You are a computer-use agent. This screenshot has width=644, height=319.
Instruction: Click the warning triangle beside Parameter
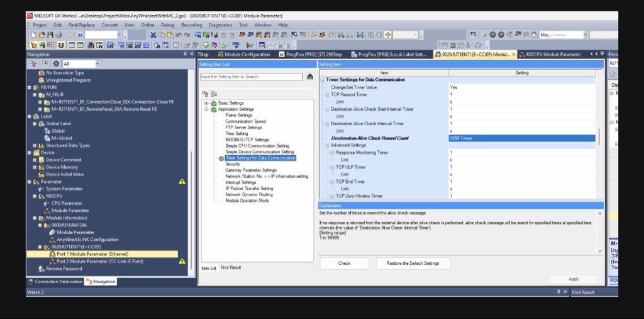(x=182, y=181)
